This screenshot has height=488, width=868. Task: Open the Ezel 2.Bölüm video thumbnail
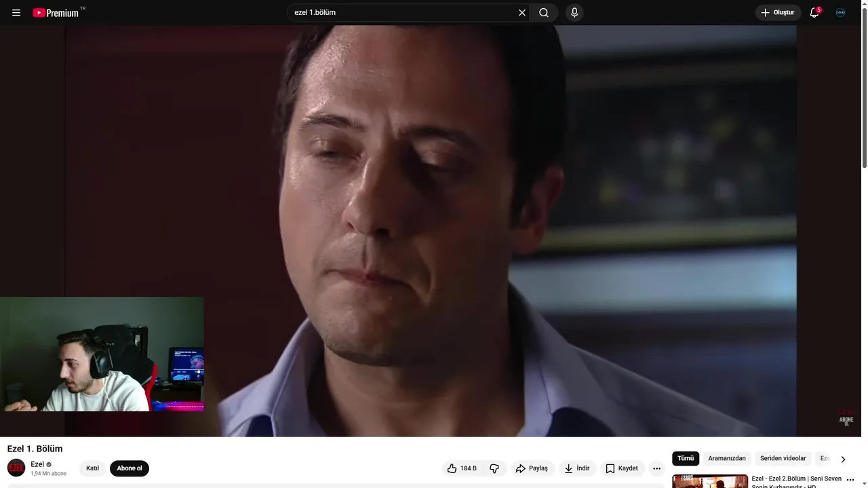(x=710, y=481)
